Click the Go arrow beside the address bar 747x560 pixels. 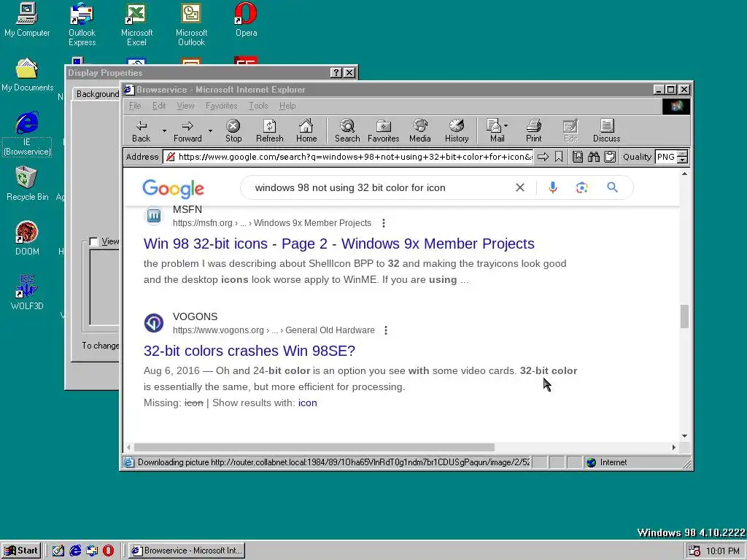tap(543, 157)
